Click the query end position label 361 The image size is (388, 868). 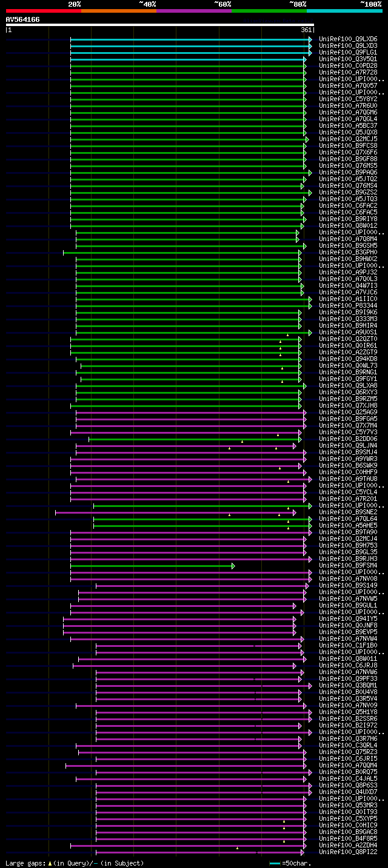pyautogui.click(x=306, y=30)
